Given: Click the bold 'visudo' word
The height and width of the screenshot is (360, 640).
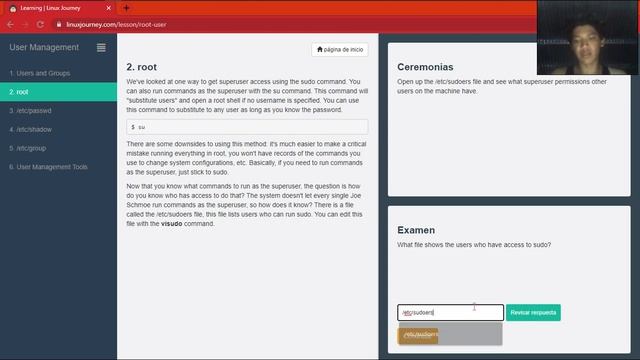Looking at the screenshot, I should point(171,224).
